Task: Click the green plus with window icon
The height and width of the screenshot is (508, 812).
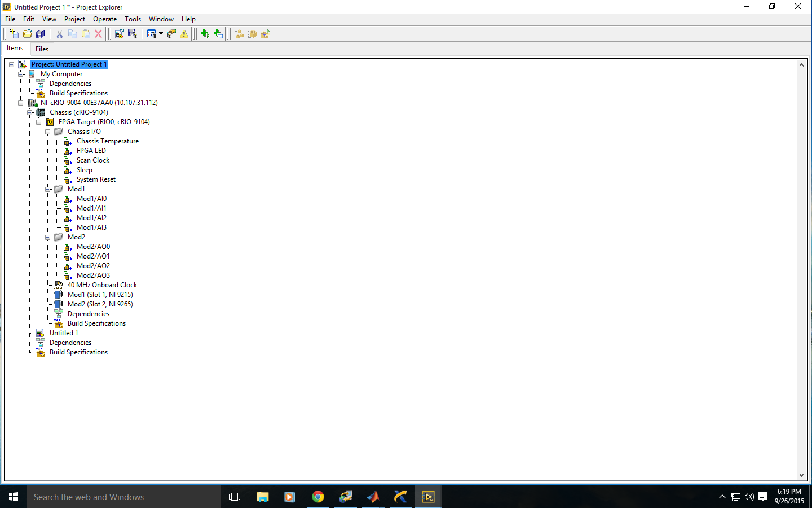Action: pos(218,34)
